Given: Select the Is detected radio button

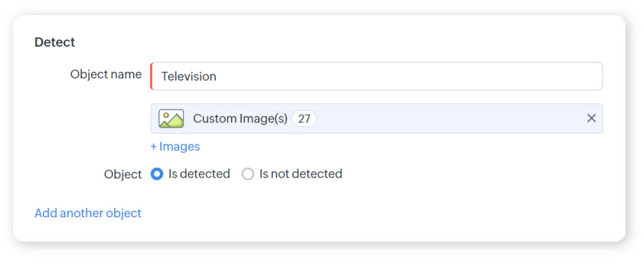Looking at the screenshot, I should coord(157,174).
